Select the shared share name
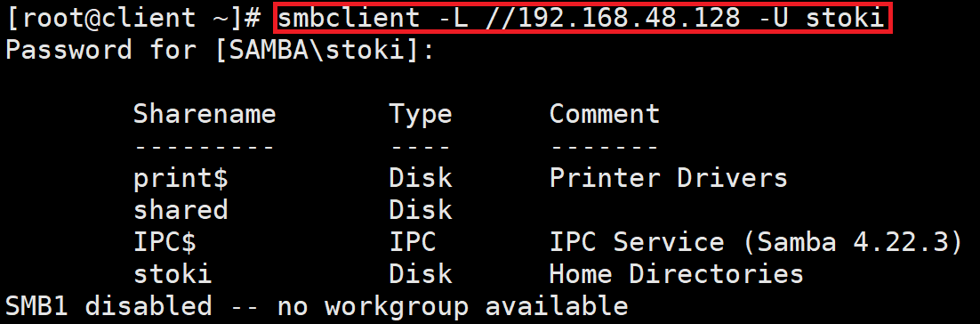 point(181,210)
